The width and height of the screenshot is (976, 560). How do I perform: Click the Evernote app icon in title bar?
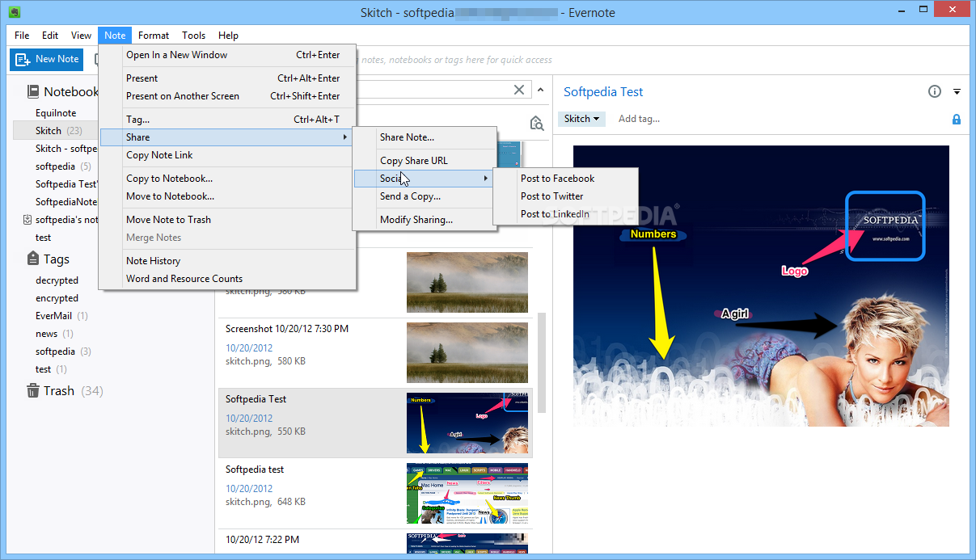(x=15, y=11)
